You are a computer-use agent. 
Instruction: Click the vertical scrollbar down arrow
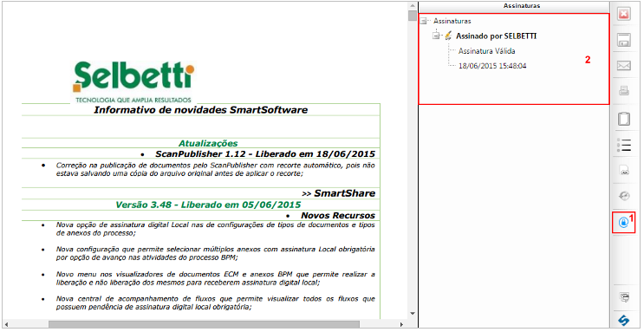point(413,314)
